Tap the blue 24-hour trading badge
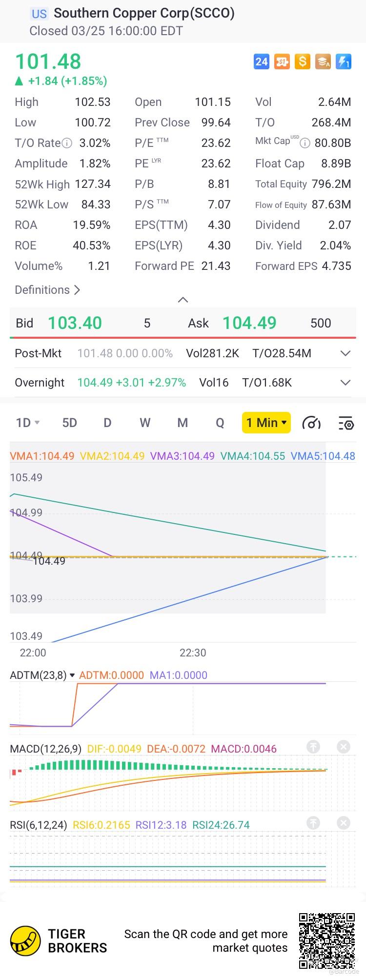366x980 pixels. click(262, 61)
